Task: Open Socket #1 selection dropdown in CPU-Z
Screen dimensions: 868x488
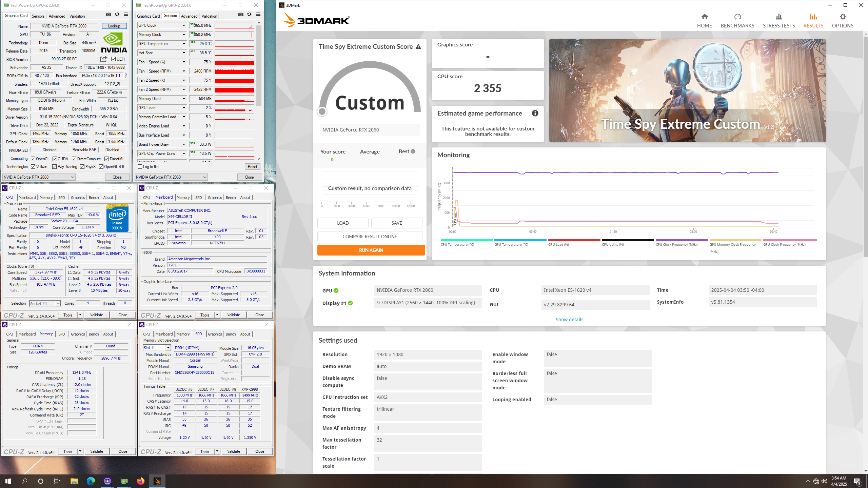Action: [x=45, y=304]
